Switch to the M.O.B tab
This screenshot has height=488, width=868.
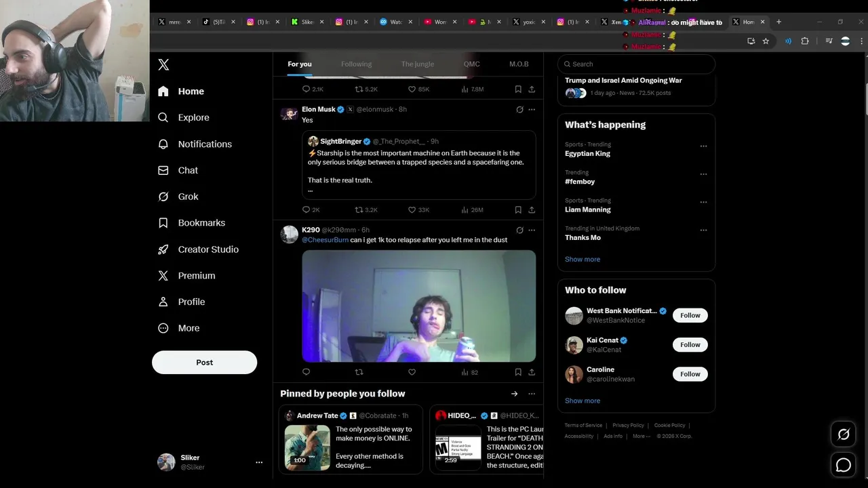point(519,64)
